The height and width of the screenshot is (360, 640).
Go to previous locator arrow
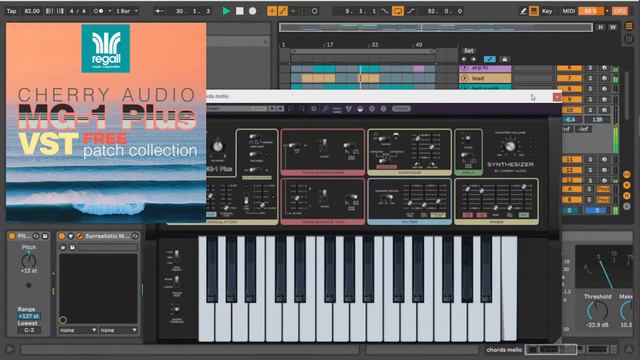[464, 60]
